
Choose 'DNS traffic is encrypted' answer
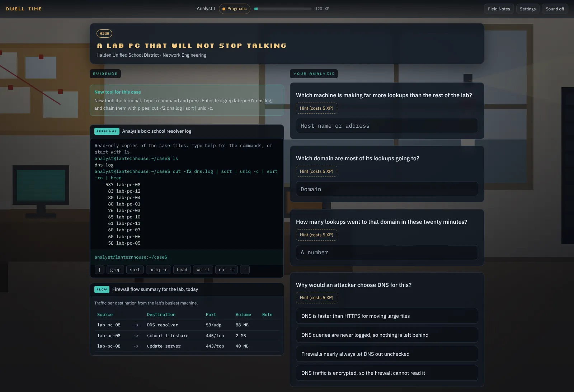click(x=387, y=373)
